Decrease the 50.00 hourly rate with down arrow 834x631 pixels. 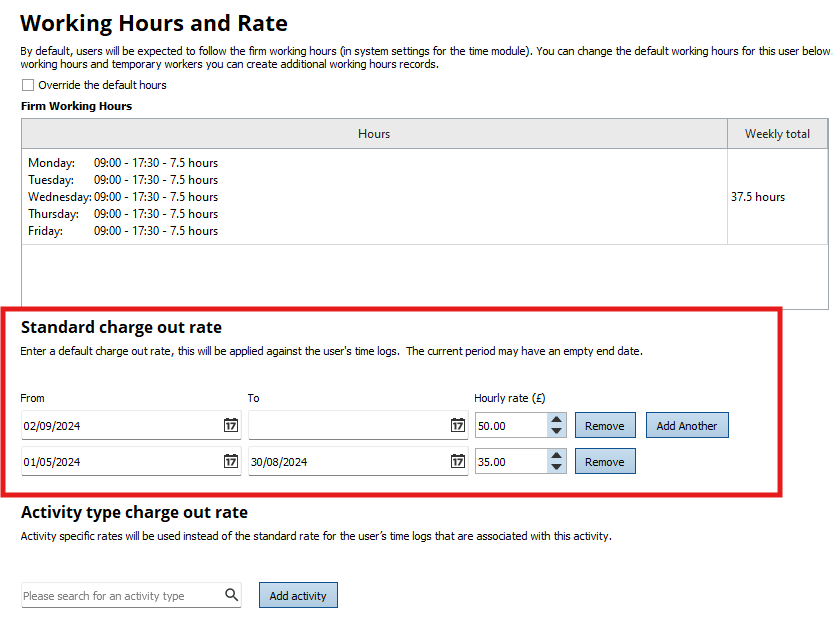[556, 432]
